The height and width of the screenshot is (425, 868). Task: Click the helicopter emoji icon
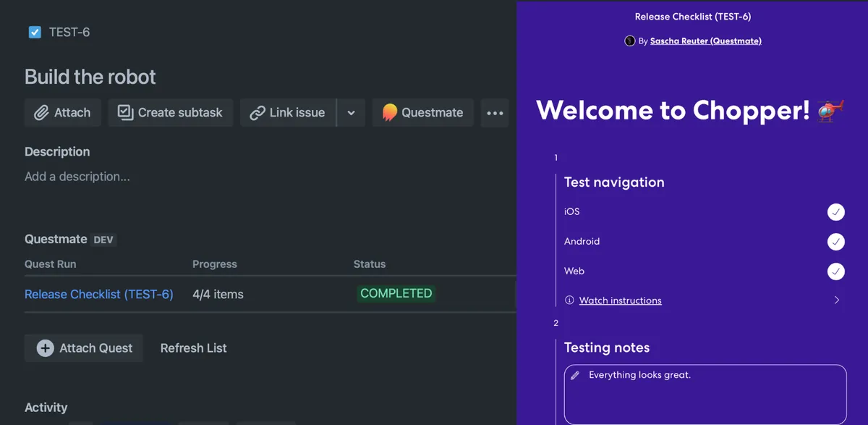click(831, 110)
